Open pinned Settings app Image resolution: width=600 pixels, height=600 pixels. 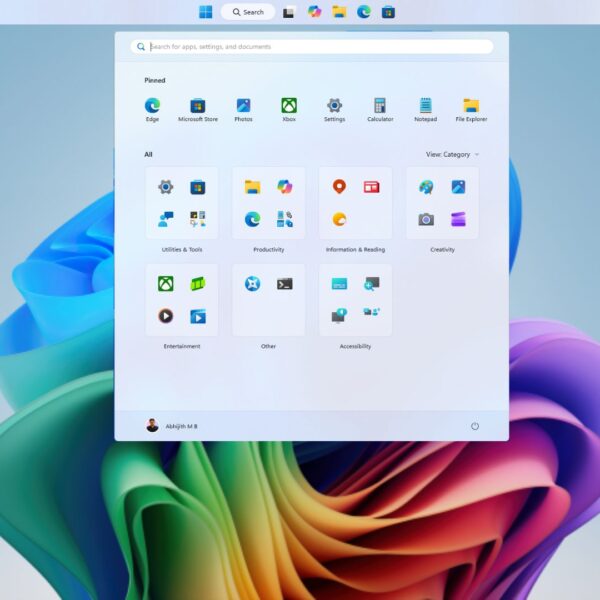(334, 109)
